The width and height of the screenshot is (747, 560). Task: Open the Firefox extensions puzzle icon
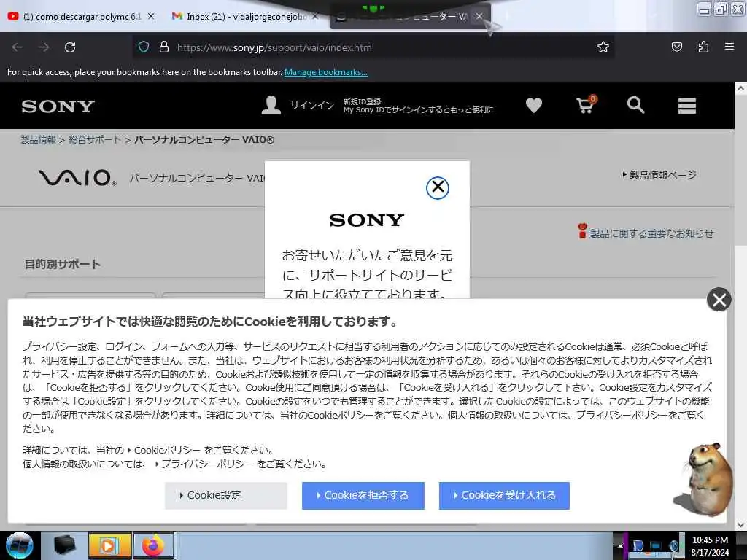(703, 47)
